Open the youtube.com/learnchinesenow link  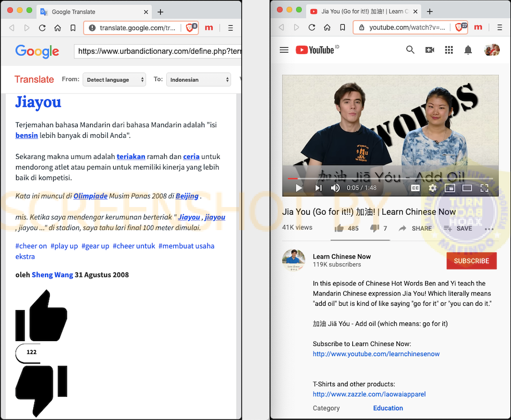(376, 354)
